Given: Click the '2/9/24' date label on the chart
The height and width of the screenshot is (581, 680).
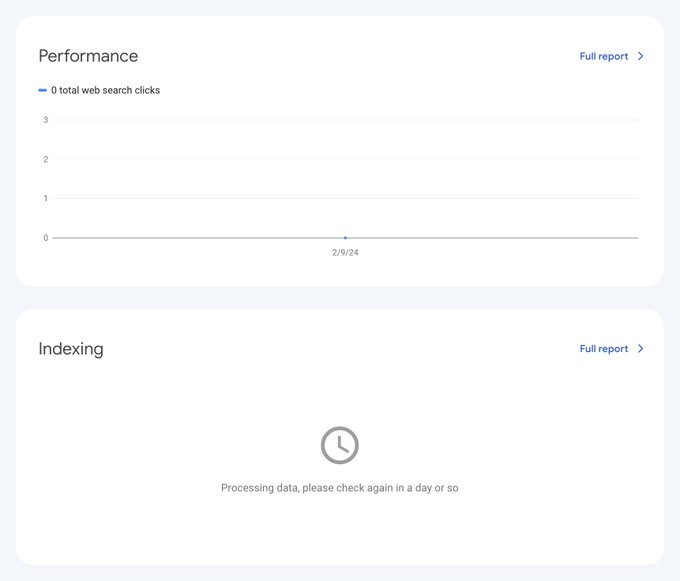Looking at the screenshot, I should pos(345,252).
